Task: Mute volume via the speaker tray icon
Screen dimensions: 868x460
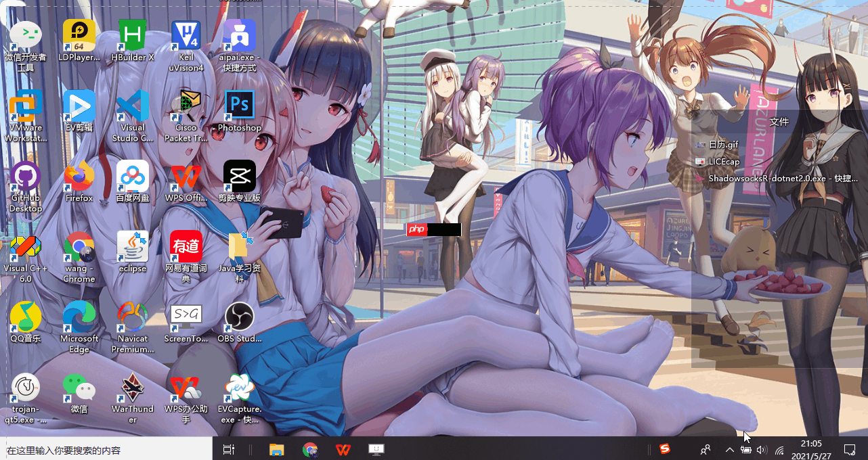Action: [761, 448]
